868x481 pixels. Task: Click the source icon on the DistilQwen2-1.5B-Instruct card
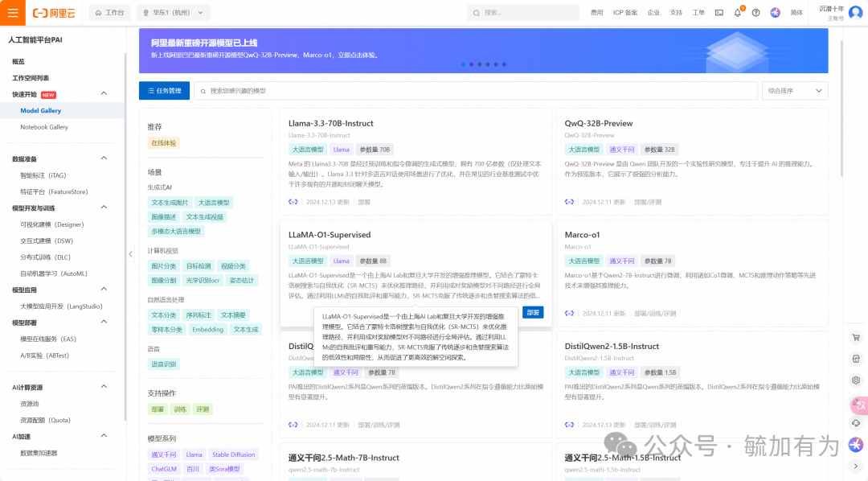(569, 425)
